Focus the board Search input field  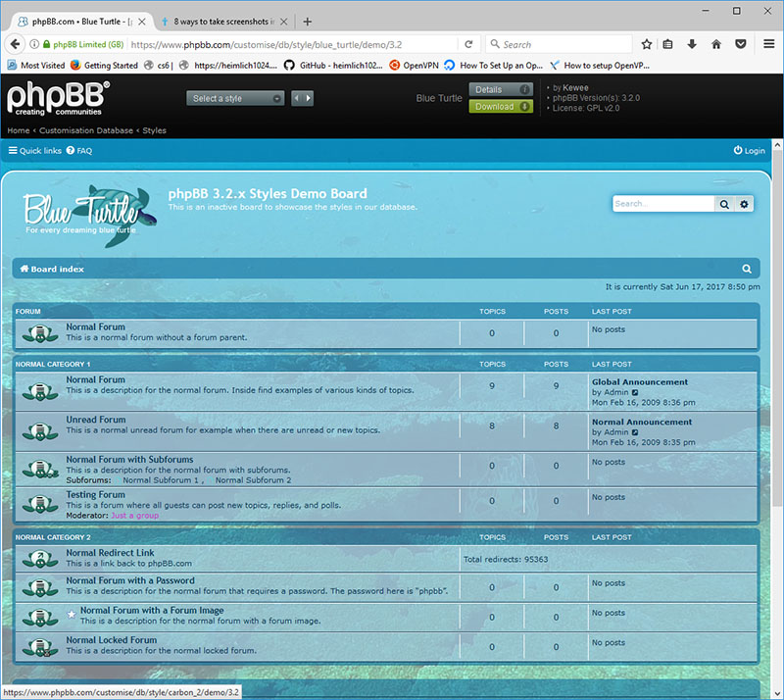[663, 204]
